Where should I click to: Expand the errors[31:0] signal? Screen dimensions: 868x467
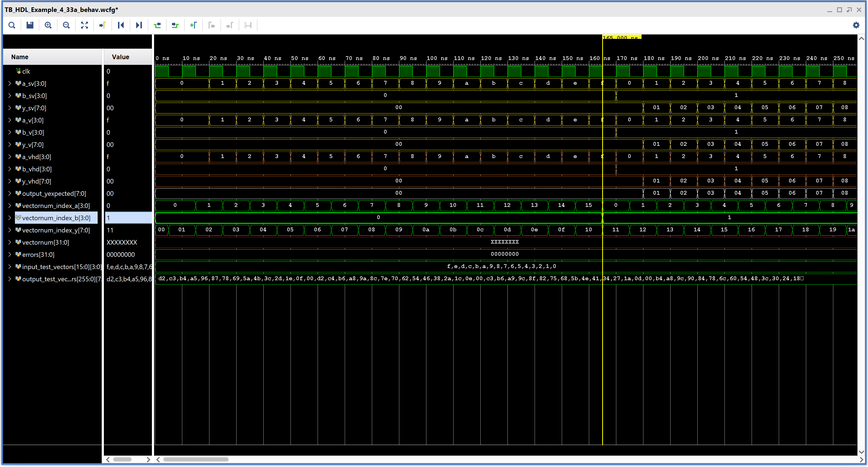10,255
